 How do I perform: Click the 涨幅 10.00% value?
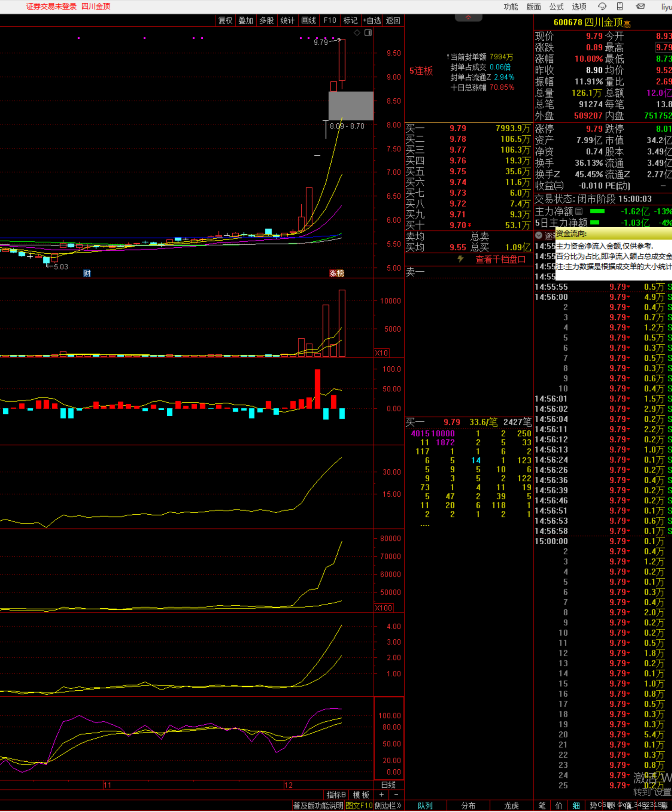click(x=589, y=59)
